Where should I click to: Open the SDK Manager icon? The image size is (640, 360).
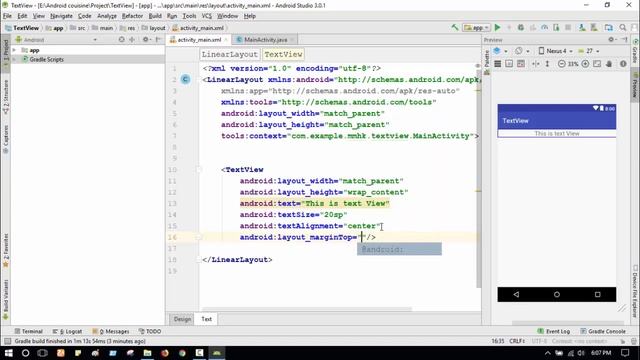(x=594, y=28)
